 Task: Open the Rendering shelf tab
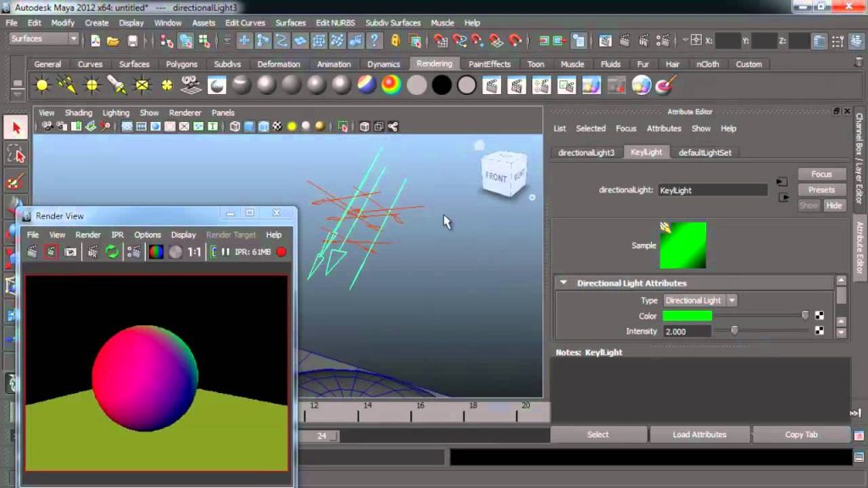434,64
